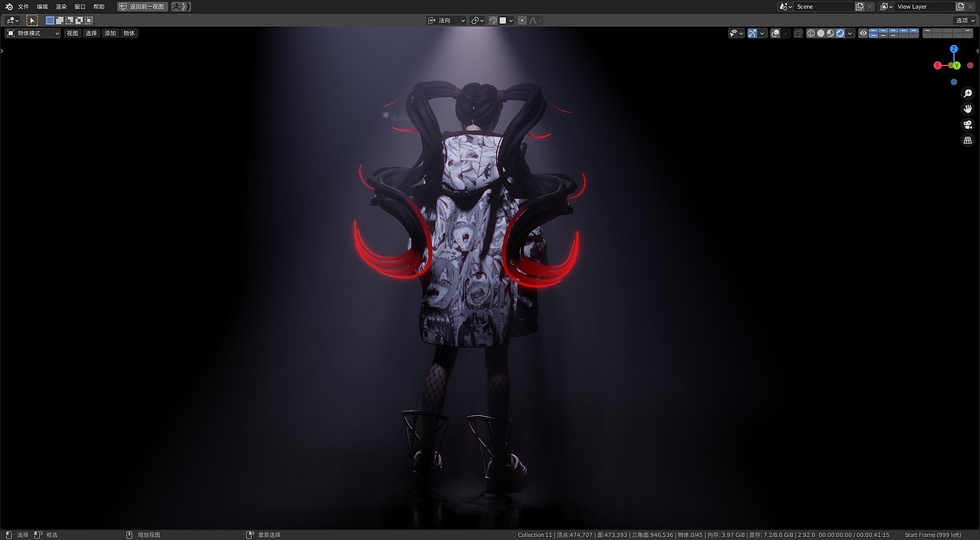Click the hand pan view icon
Image resolution: width=980 pixels, height=540 pixels.
pos(968,109)
